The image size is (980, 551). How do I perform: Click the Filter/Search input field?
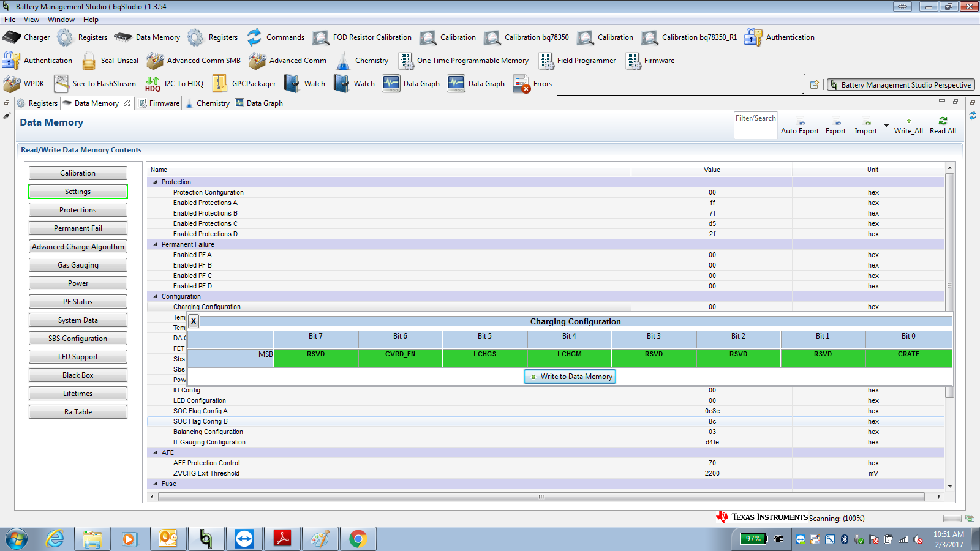click(x=756, y=126)
